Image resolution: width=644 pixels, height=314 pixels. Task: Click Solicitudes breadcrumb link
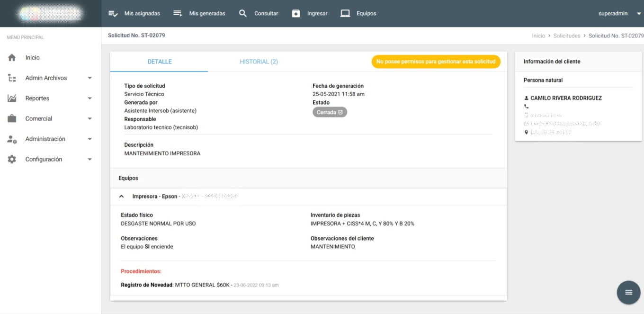click(x=567, y=36)
